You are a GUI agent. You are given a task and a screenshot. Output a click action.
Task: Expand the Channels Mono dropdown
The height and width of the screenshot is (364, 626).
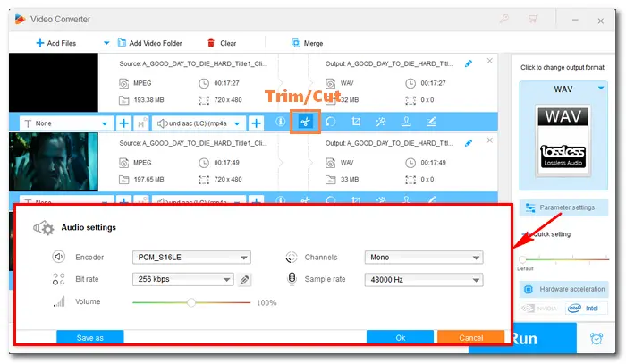pos(424,258)
